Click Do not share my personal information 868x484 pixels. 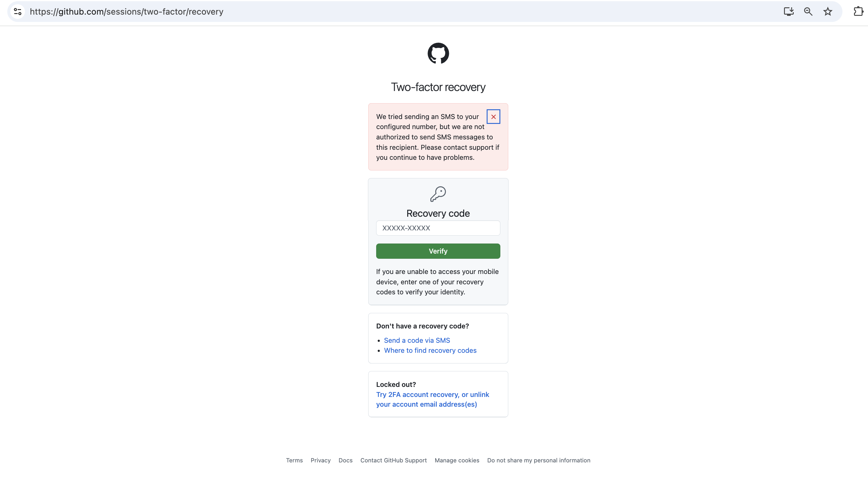click(538, 460)
